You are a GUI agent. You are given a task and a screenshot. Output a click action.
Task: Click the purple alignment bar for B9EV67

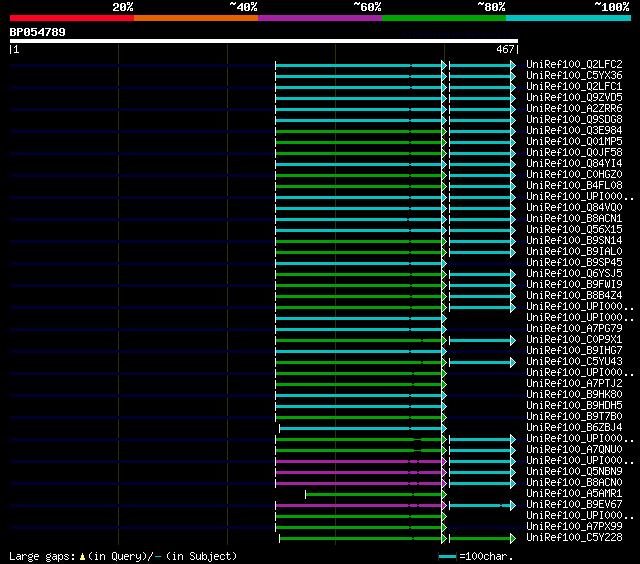click(x=361, y=506)
